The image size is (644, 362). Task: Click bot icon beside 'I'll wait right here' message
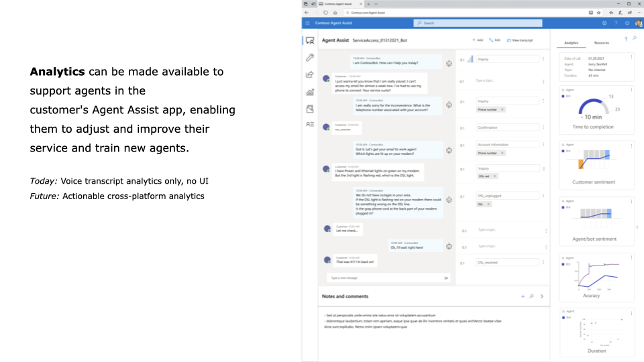pyautogui.click(x=449, y=246)
